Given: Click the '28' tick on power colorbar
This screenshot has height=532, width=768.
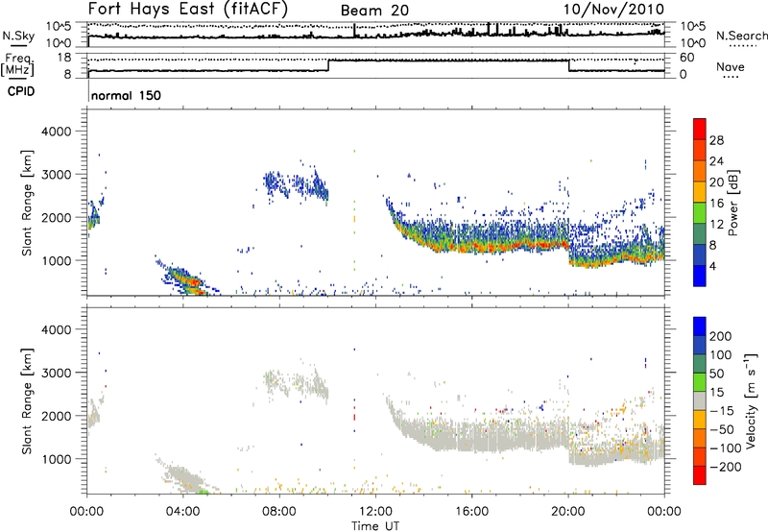Looking at the screenshot, I should click(x=716, y=140).
